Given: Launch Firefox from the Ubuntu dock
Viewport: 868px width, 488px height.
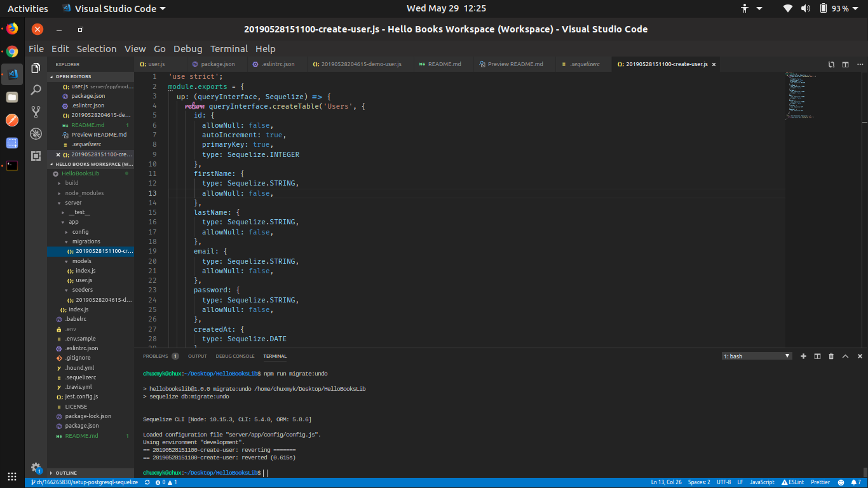Looking at the screenshot, I should (x=12, y=29).
